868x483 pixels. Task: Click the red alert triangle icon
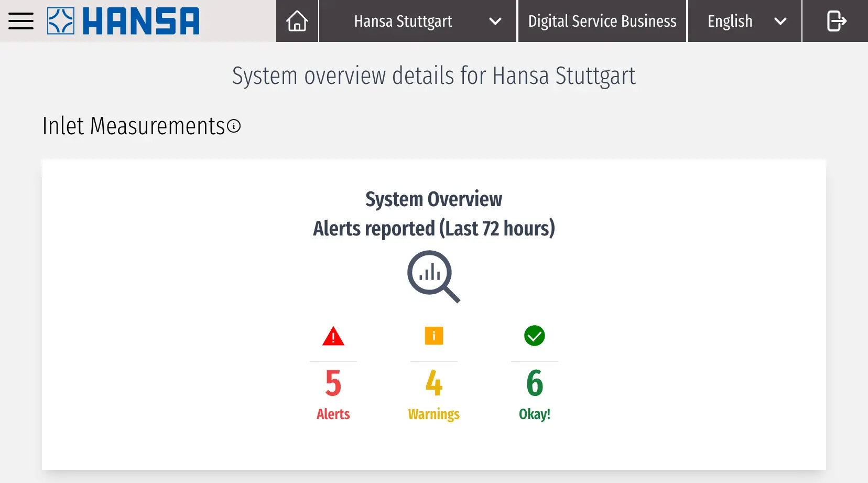click(x=333, y=336)
